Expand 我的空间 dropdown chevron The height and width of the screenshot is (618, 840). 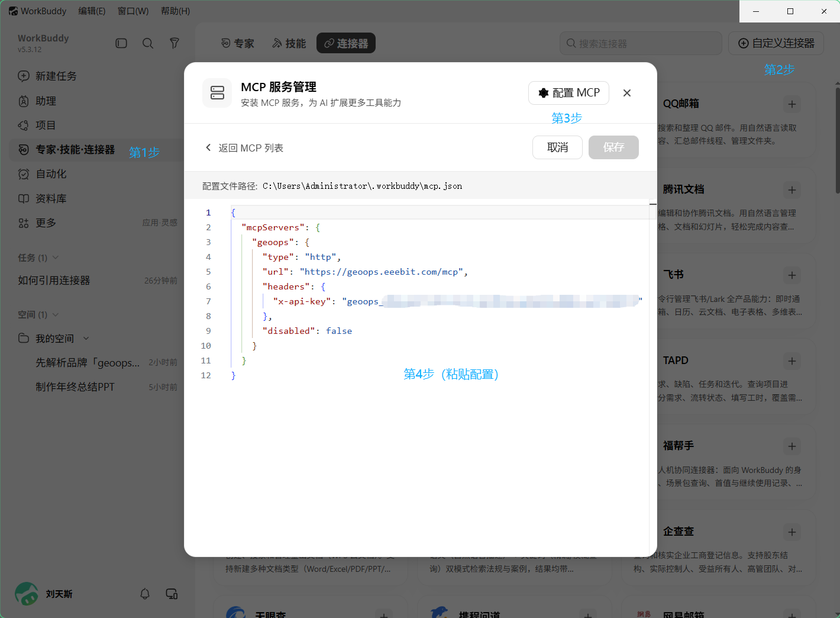coord(86,339)
